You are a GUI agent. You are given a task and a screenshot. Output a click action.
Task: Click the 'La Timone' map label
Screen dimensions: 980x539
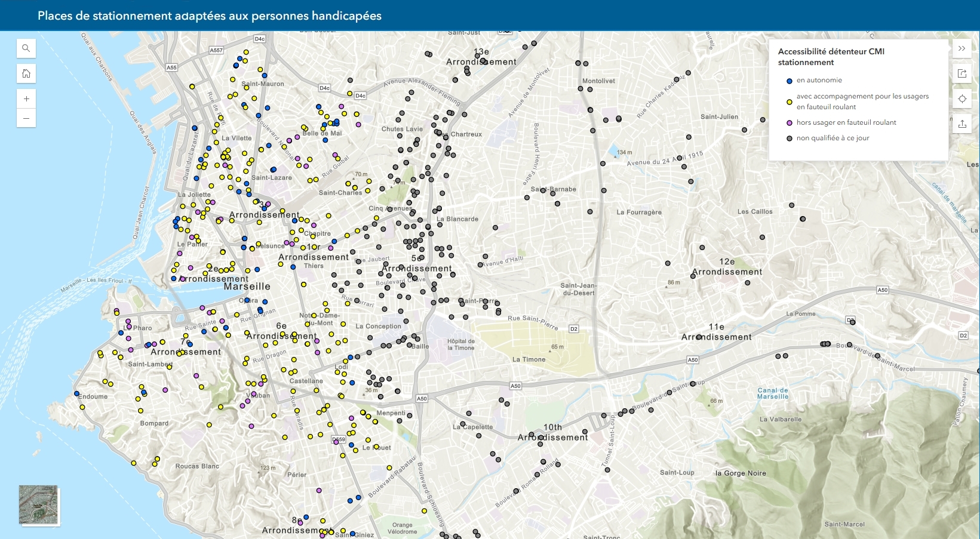click(x=529, y=359)
